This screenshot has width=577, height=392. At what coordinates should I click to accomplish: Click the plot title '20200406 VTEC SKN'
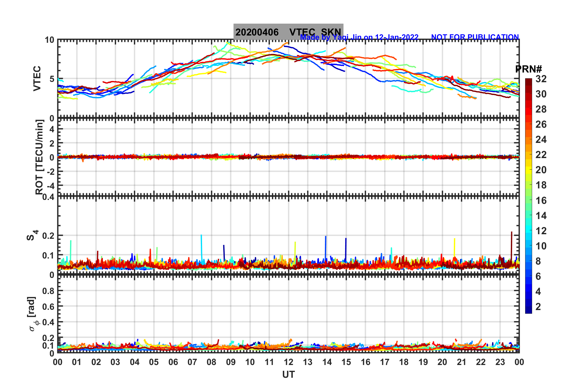[288, 32]
